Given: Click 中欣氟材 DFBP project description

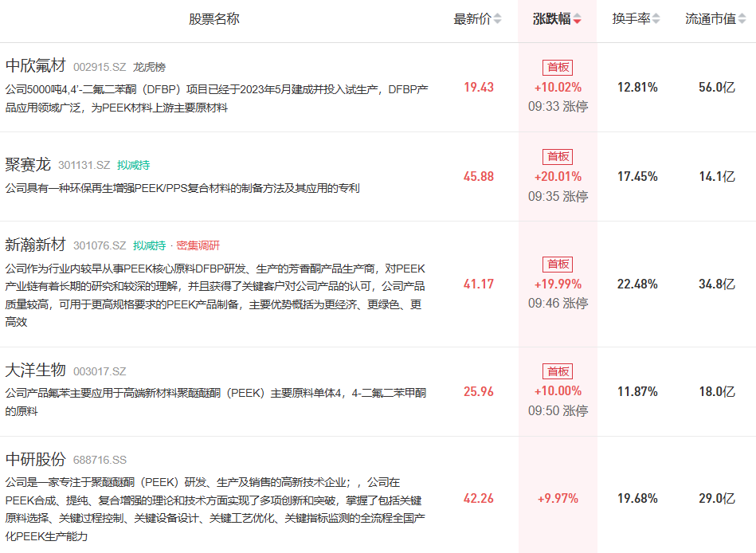Looking at the screenshot, I should pos(217,98).
